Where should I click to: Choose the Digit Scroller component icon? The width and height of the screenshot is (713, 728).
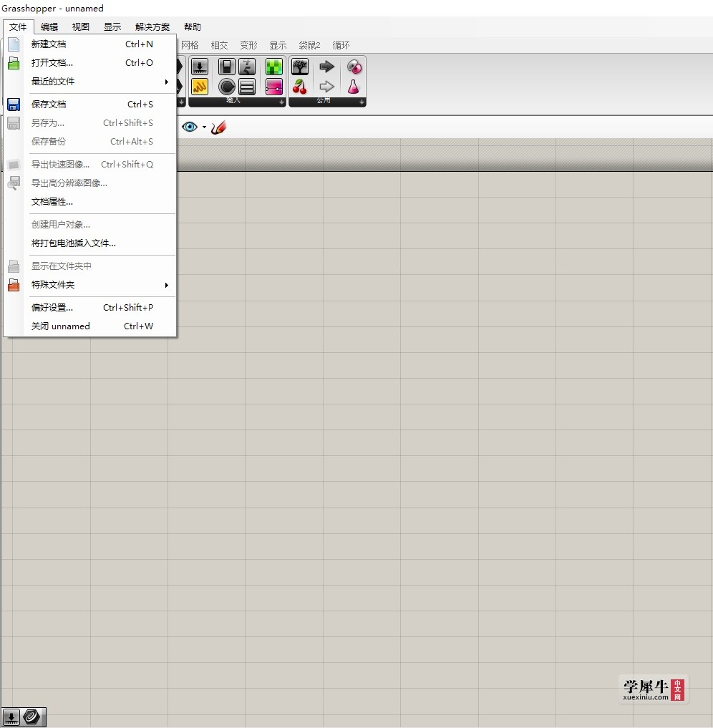(x=247, y=67)
